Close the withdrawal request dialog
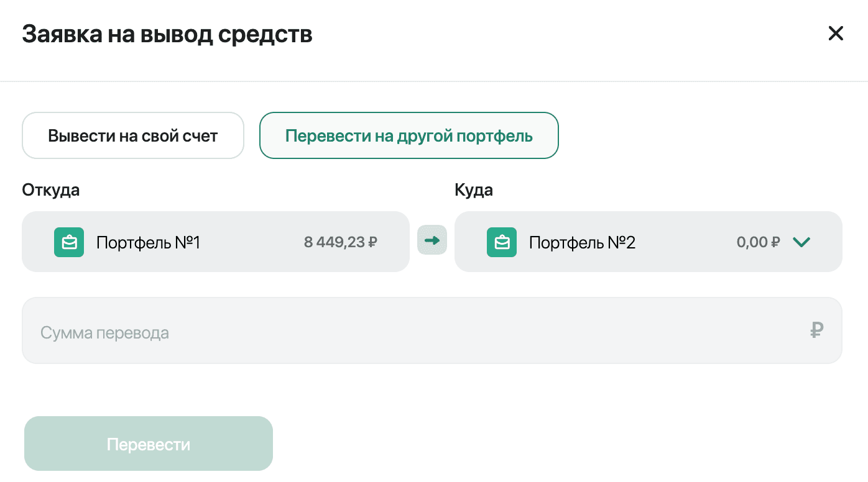Screen dimensions: 868x482 pyautogui.click(x=836, y=34)
